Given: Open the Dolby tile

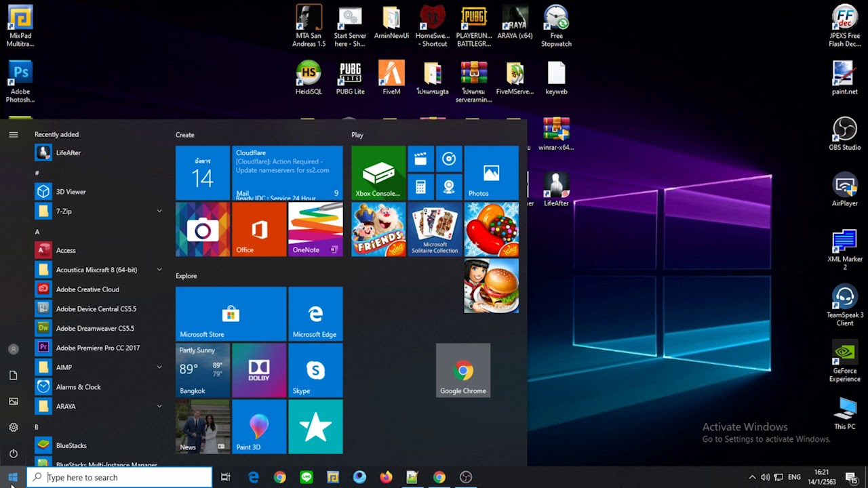Looking at the screenshot, I should click(x=259, y=370).
